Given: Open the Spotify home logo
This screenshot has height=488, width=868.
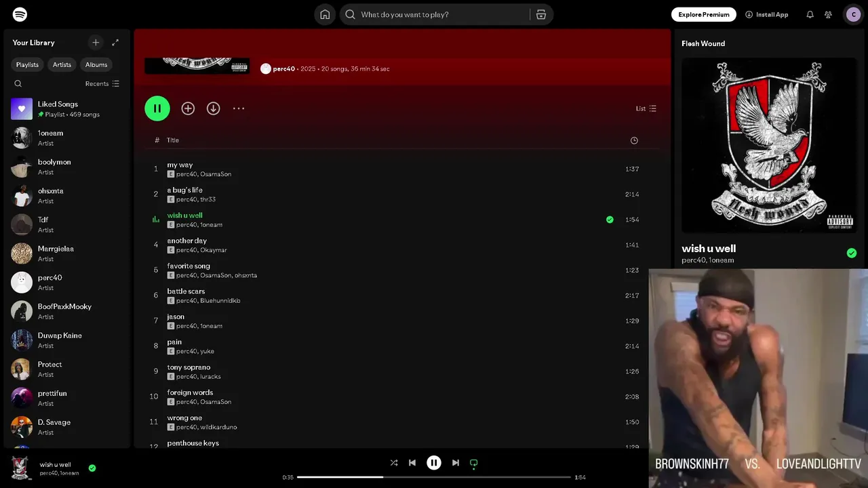Looking at the screenshot, I should pos(20,14).
